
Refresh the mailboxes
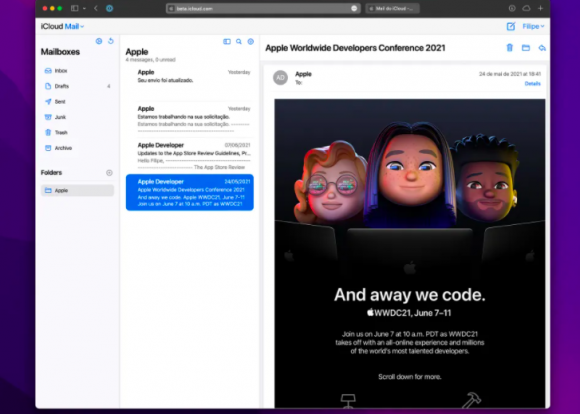[x=111, y=41]
